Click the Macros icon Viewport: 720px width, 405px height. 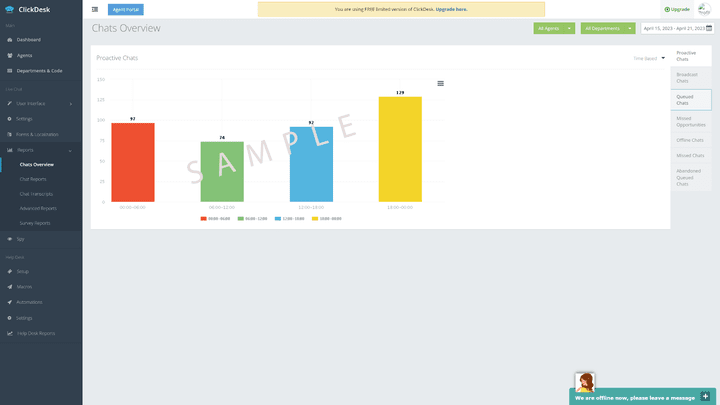[x=10, y=287]
